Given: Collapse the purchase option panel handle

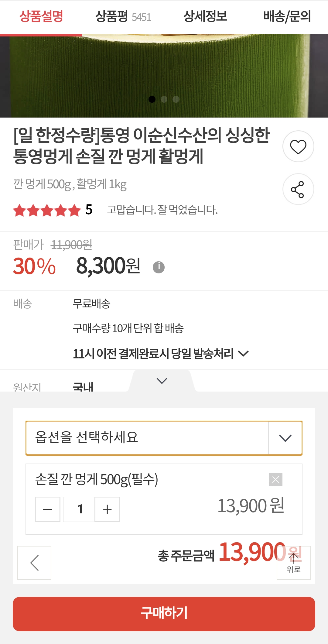Looking at the screenshot, I should pyautogui.click(x=162, y=381).
